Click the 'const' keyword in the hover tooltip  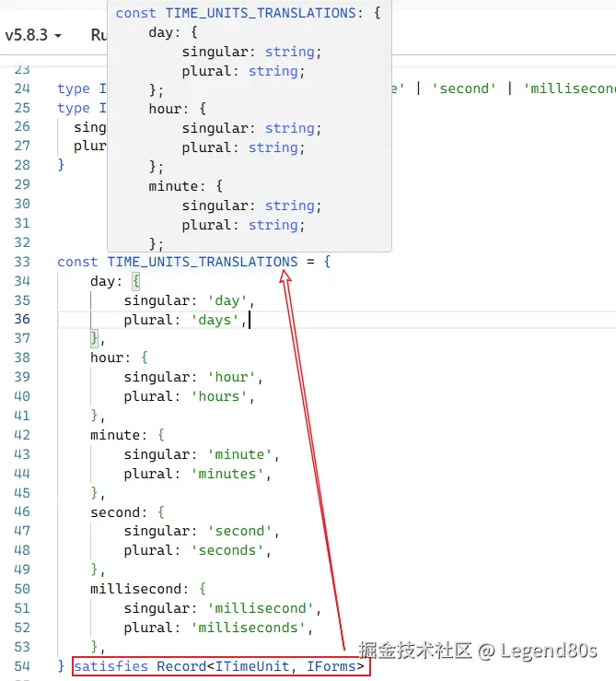click(x=136, y=13)
